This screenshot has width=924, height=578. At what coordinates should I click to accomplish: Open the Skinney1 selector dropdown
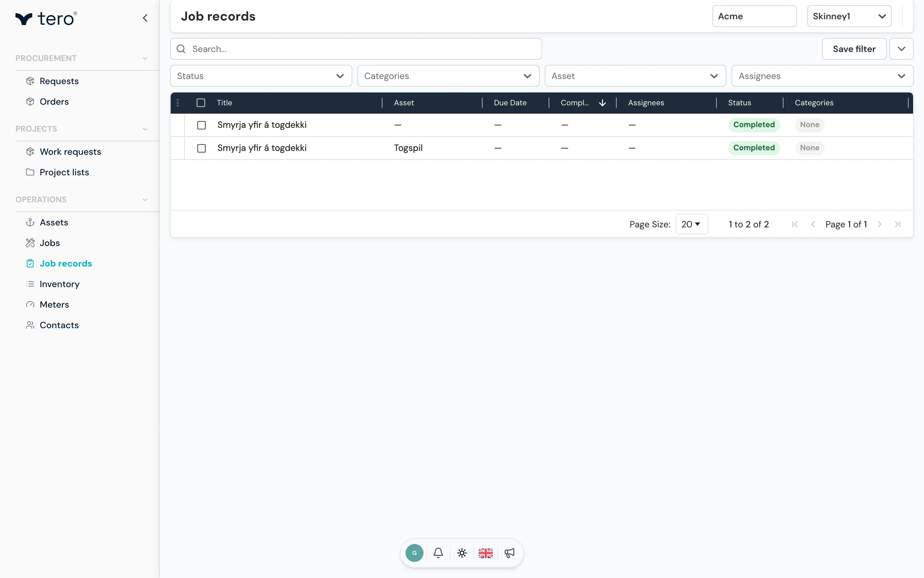[x=849, y=16]
